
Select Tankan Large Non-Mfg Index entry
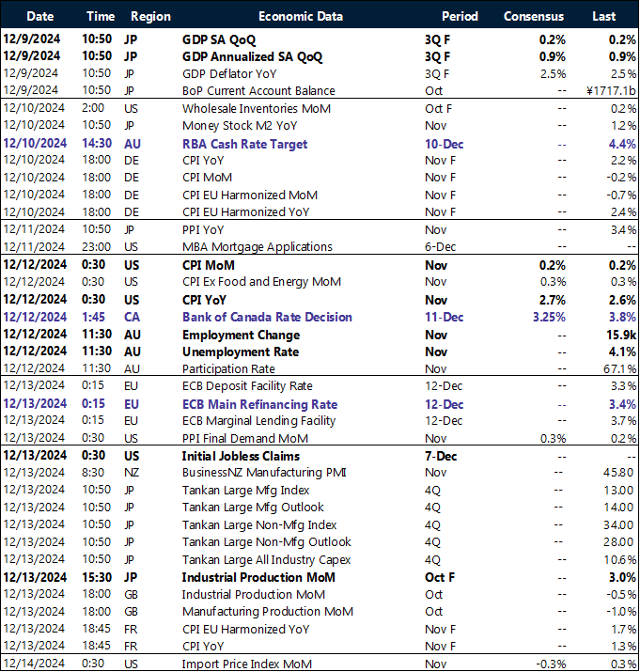coord(259,525)
